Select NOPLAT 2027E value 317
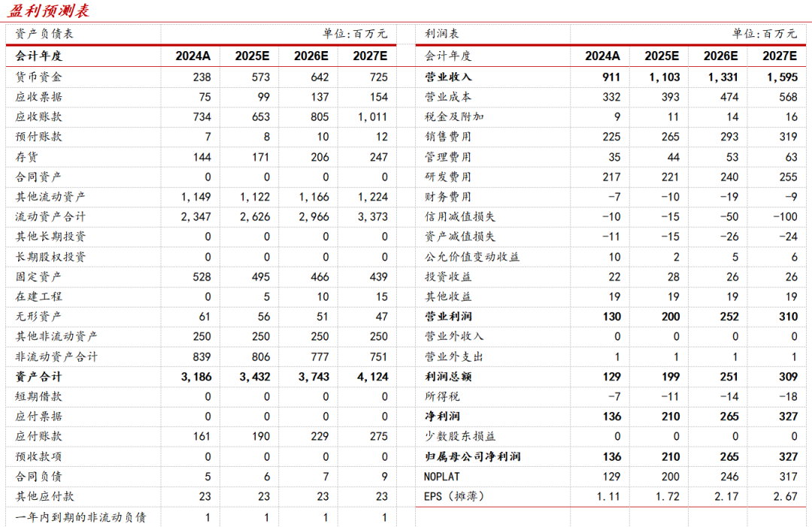The height and width of the screenshot is (527, 812). tap(786, 477)
